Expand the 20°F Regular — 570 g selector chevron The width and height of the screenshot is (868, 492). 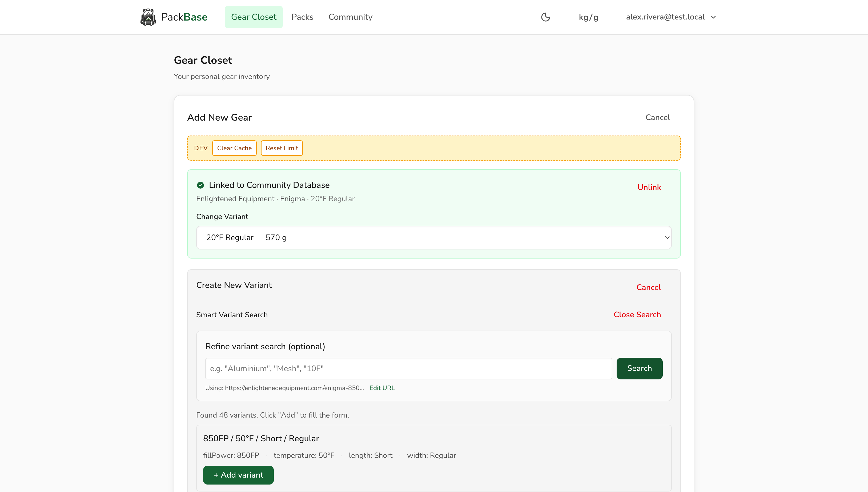tap(667, 237)
